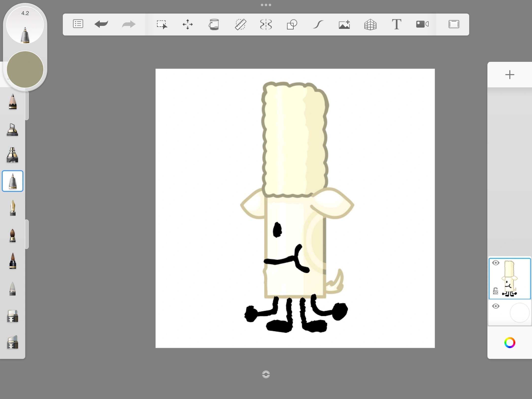
Task: Toggle full screen UI mode
Action: coord(454,24)
